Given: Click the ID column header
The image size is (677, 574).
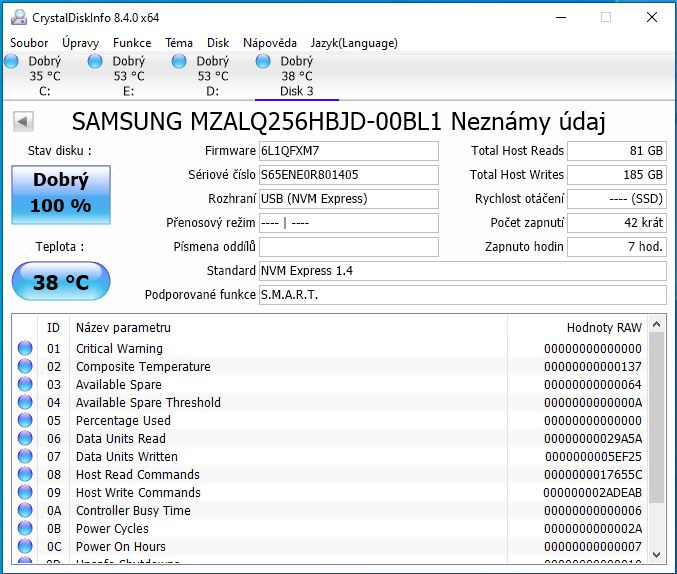Looking at the screenshot, I should pos(54,328).
